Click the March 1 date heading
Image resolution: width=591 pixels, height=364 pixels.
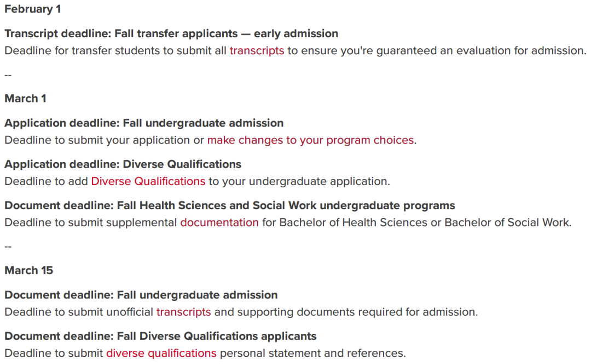(25, 99)
